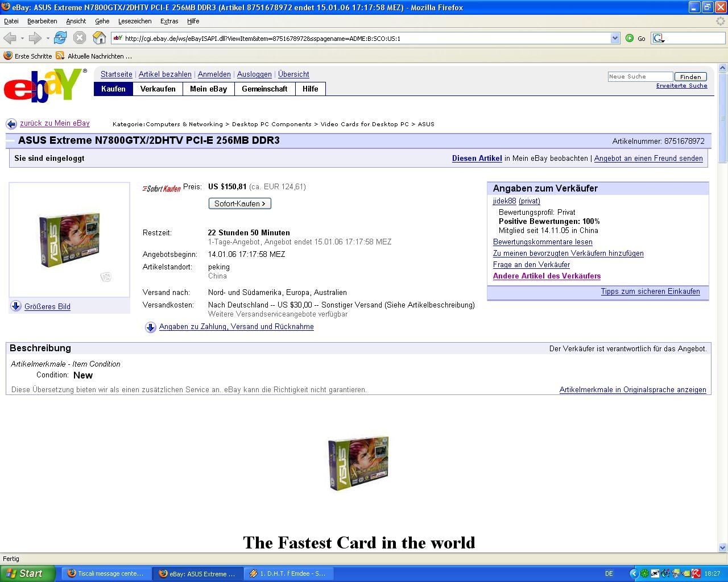Open the Hilfe menu in menu bar
728x582 pixels.
[x=193, y=21]
